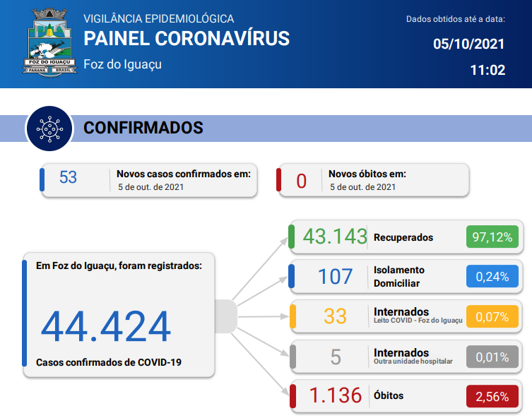The image size is (532, 418).
Task: Click the 33 hospitalized number
Action: click(x=335, y=316)
